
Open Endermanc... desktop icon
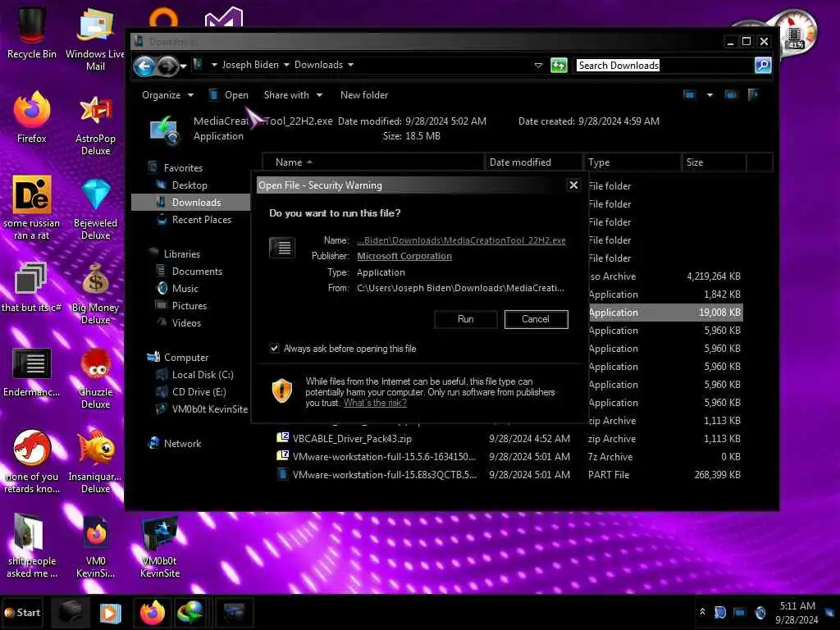tap(31, 372)
